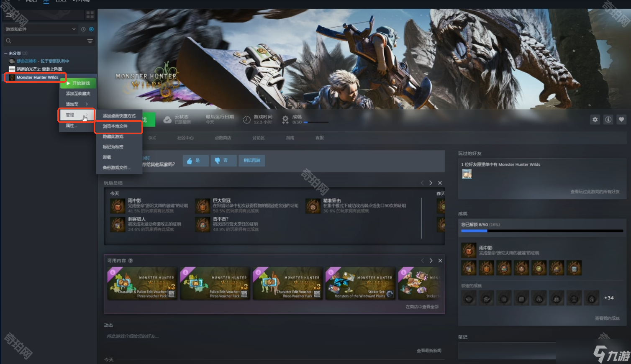
Task: Select 标记为私密 in the submenu
Action: tap(113, 147)
